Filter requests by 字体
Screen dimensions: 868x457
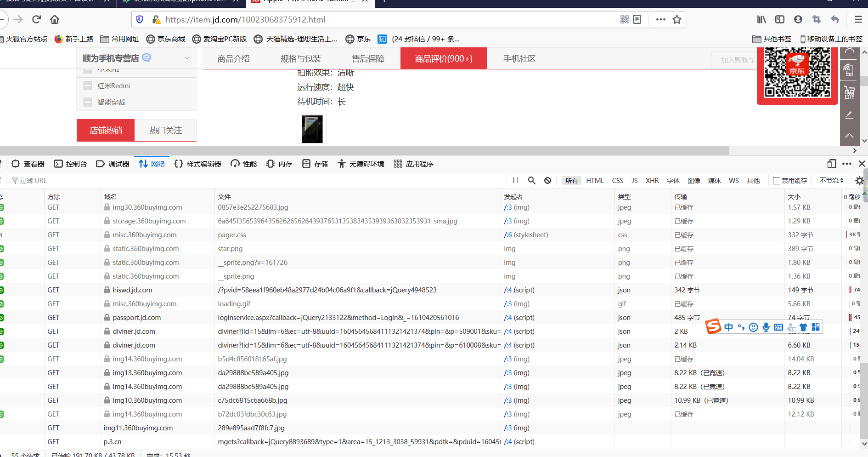673,181
